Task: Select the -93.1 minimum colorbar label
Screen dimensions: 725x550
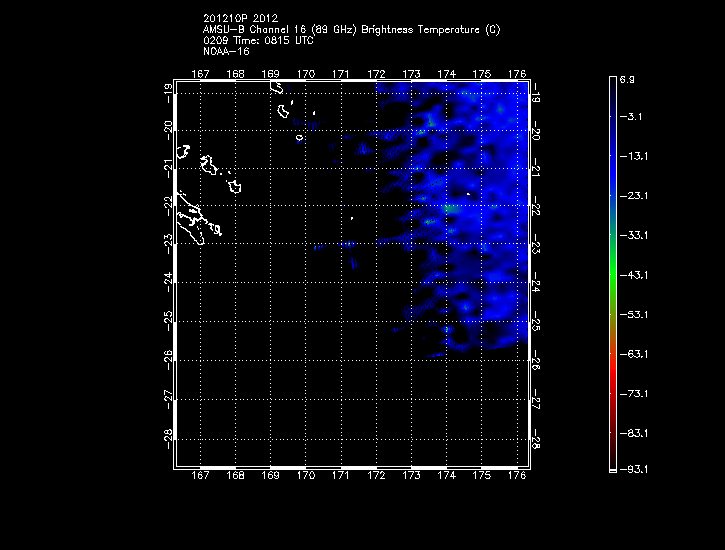Action: 635,468
